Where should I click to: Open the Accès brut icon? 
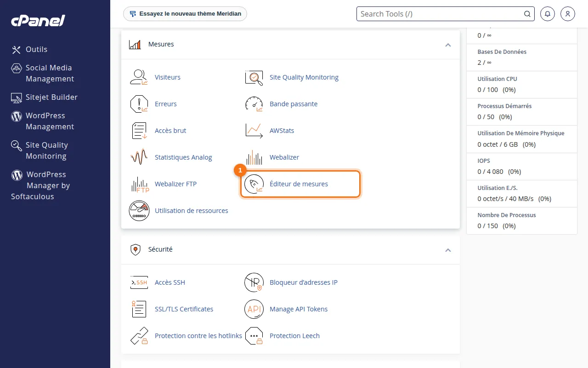pyautogui.click(x=139, y=131)
